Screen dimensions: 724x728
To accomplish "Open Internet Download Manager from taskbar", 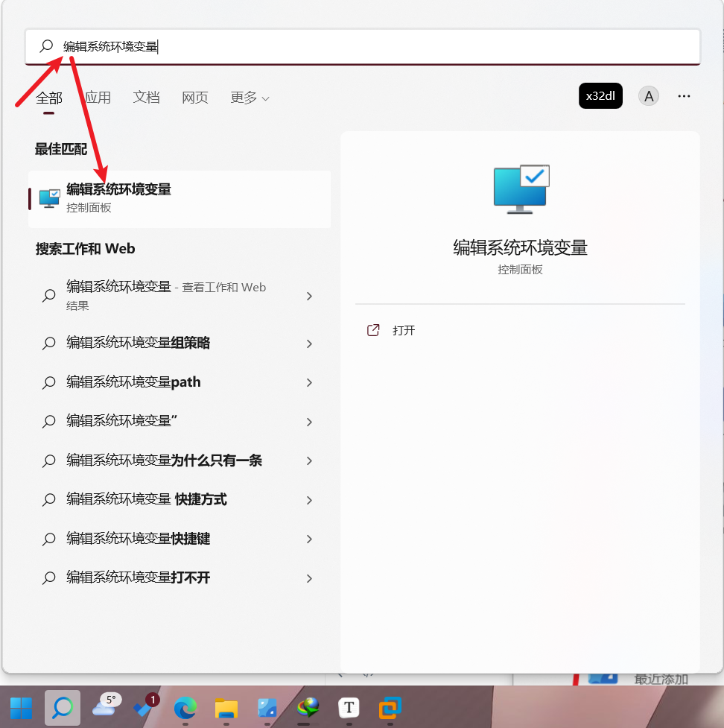I will [308, 708].
